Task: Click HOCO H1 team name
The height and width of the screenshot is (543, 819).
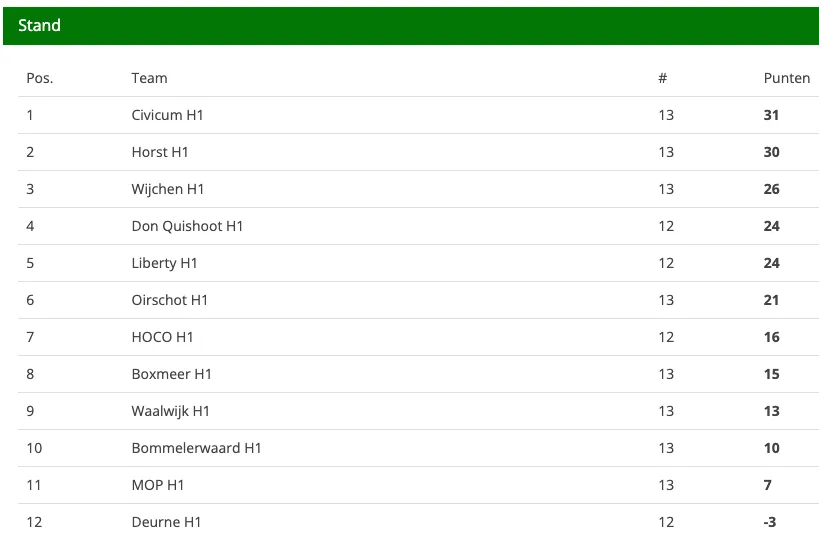Action: pyautogui.click(x=162, y=337)
